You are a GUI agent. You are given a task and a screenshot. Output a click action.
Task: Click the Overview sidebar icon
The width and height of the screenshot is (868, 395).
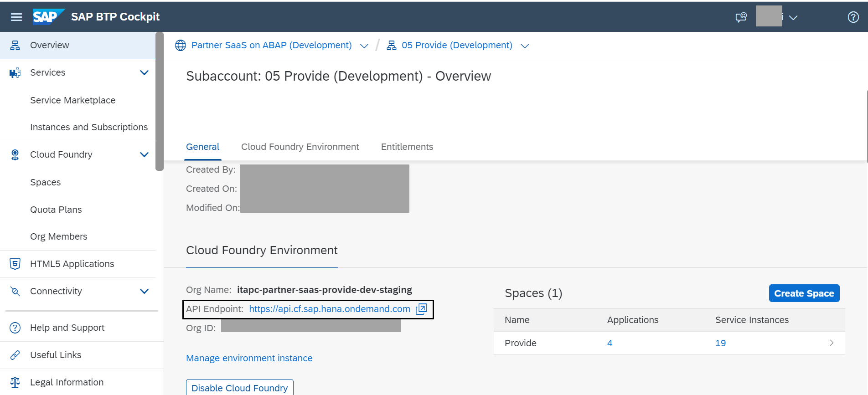[x=15, y=45]
